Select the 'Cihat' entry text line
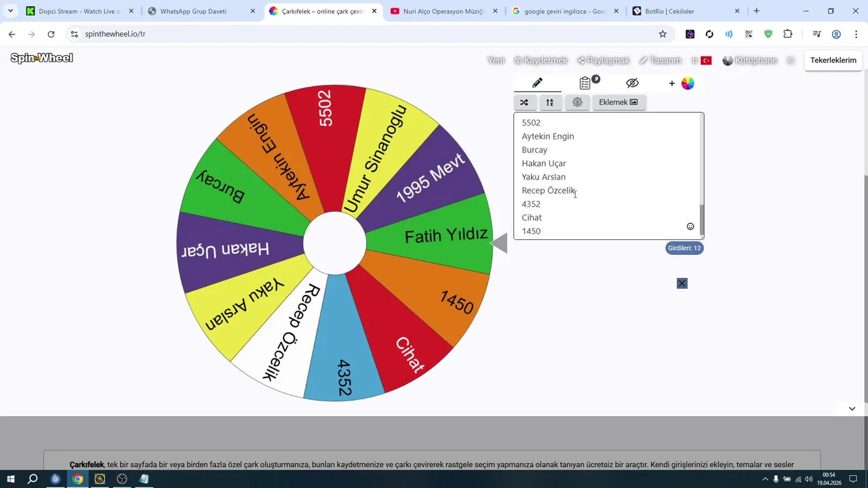Image resolution: width=868 pixels, height=488 pixels. click(x=532, y=218)
